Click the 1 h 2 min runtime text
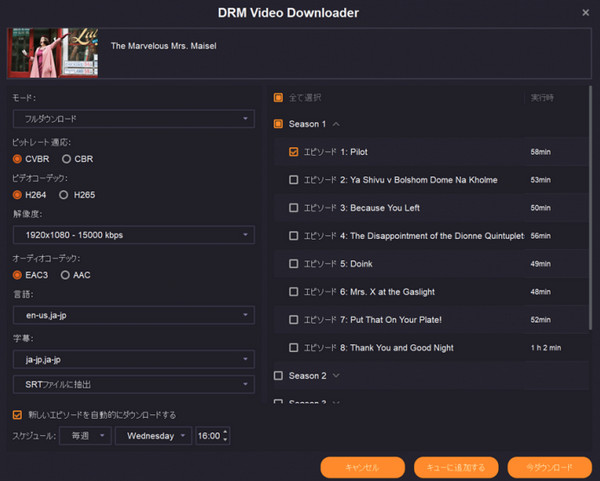 click(x=546, y=348)
